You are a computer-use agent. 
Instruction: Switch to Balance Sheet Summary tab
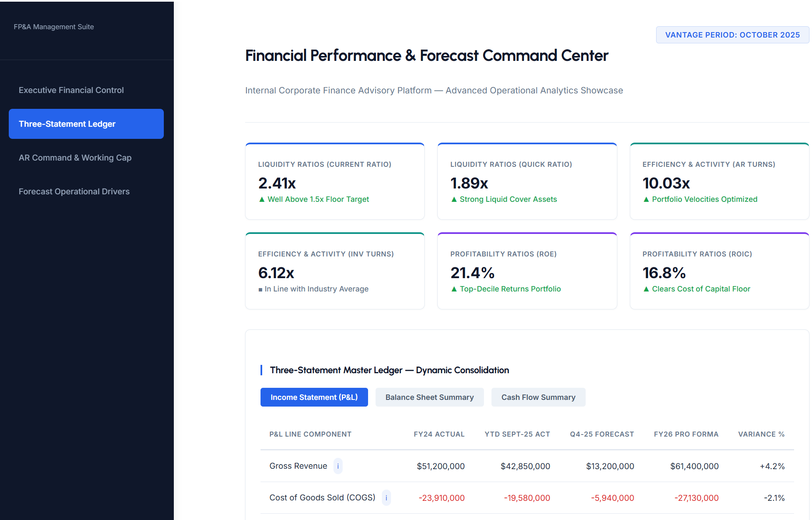click(x=430, y=397)
